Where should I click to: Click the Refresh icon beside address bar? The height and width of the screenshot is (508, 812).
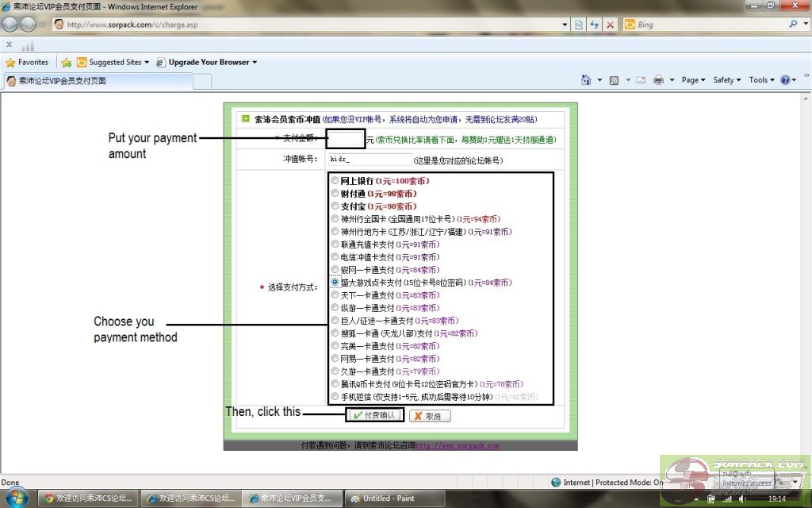(595, 25)
